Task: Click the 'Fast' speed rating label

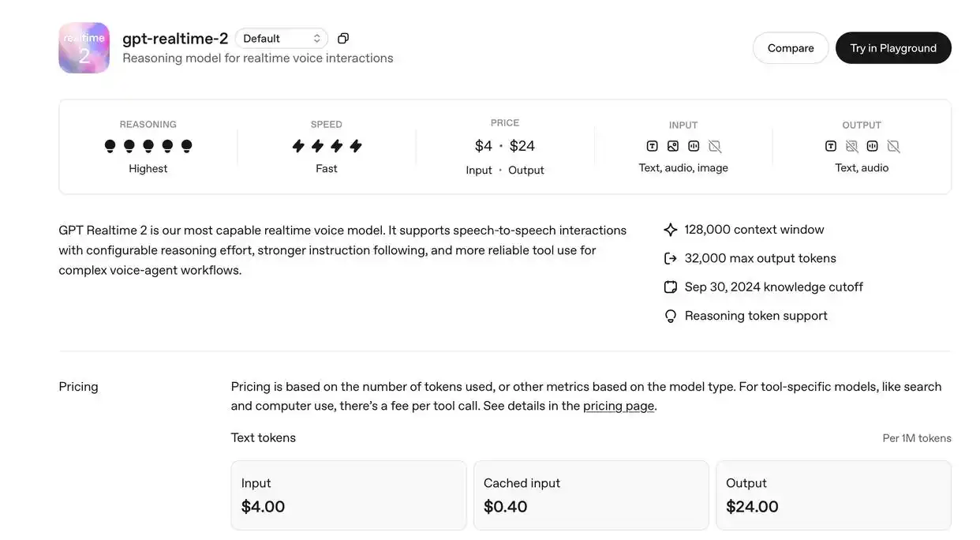Action: (x=327, y=168)
